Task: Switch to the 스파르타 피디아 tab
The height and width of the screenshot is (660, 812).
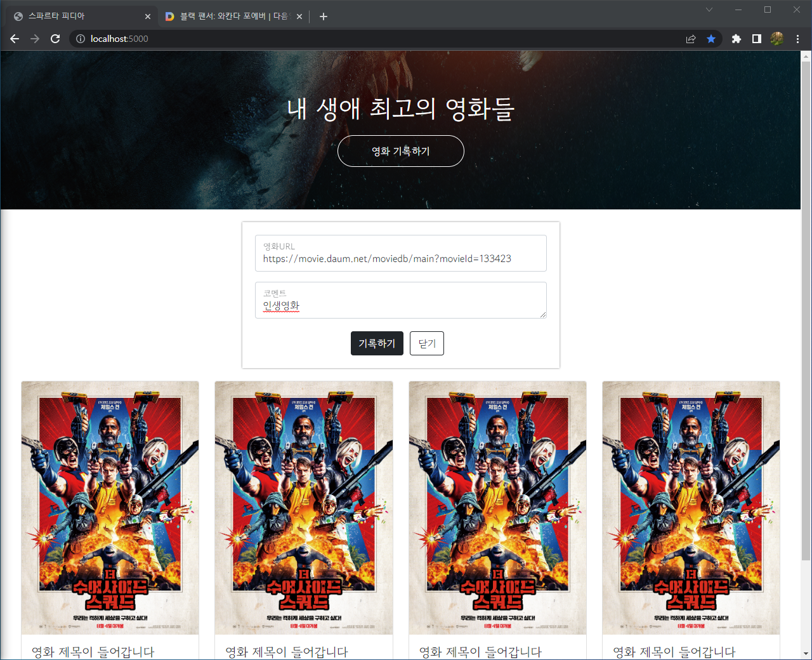Action: pyautogui.click(x=82, y=16)
